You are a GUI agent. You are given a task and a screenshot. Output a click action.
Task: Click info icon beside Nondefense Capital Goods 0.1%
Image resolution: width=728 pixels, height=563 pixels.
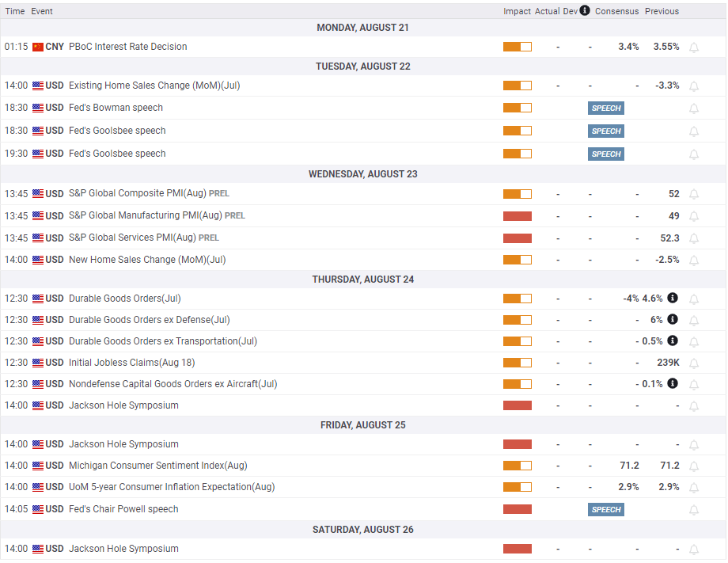[x=673, y=383]
